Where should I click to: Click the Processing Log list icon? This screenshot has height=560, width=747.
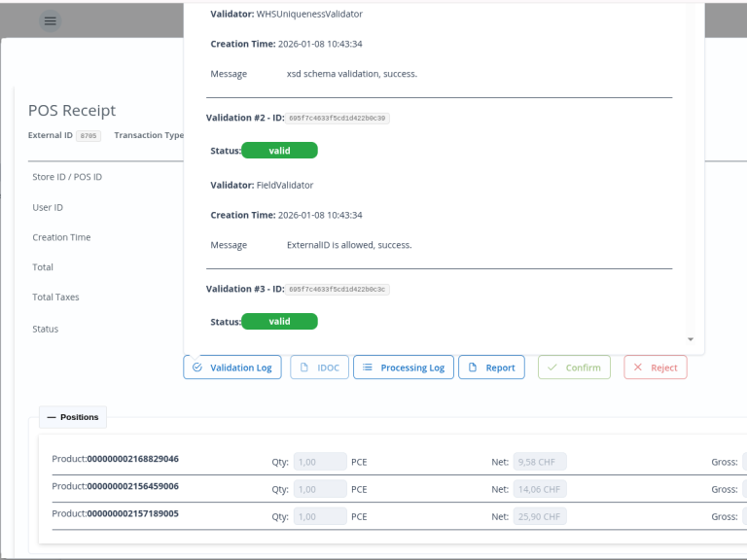[x=368, y=367]
